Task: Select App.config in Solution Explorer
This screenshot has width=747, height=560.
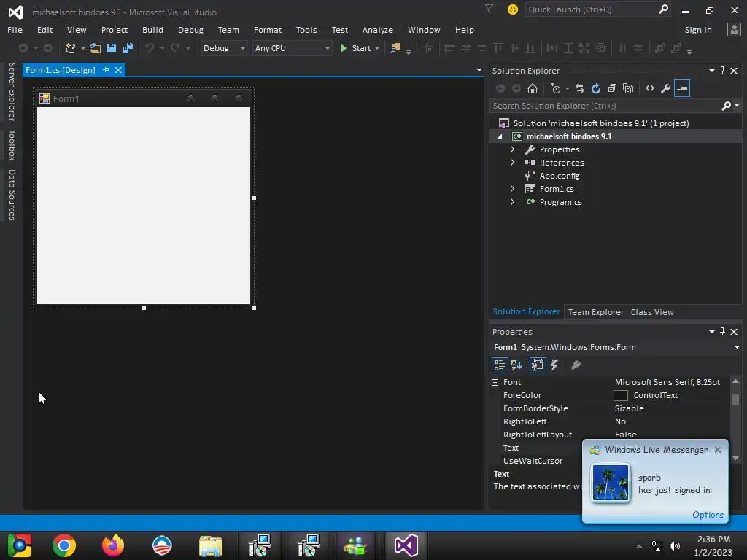Action: [x=560, y=176]
